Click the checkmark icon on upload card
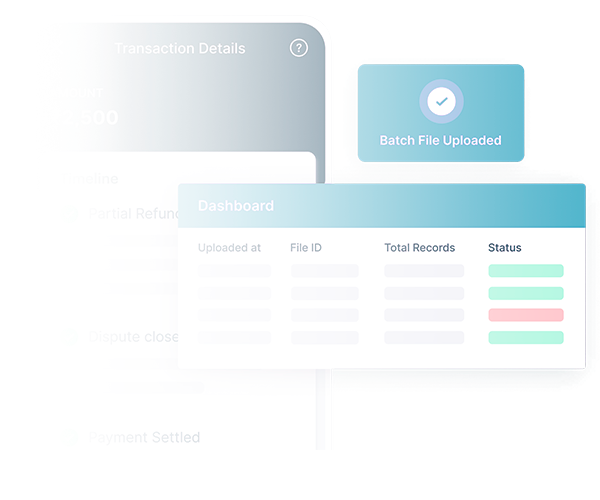 440,101
